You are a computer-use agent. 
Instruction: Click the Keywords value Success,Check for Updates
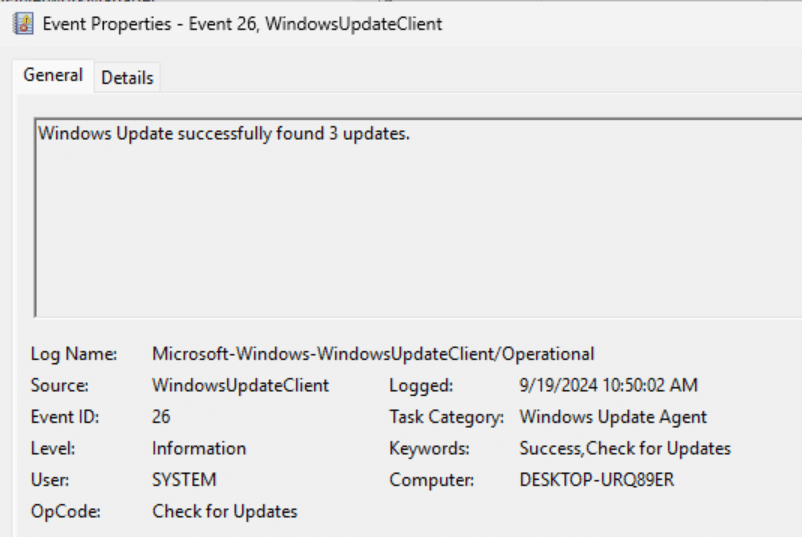pos(625,449)
